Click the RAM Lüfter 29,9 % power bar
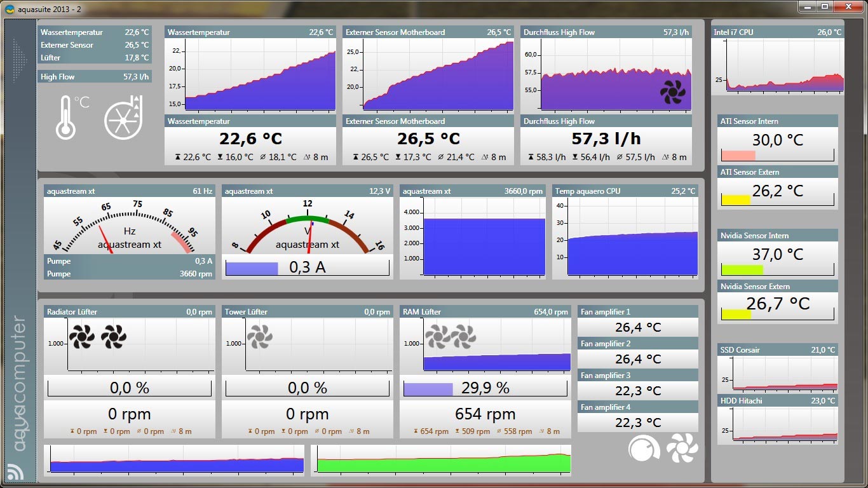The image size is (868, 488). [485, 388]
